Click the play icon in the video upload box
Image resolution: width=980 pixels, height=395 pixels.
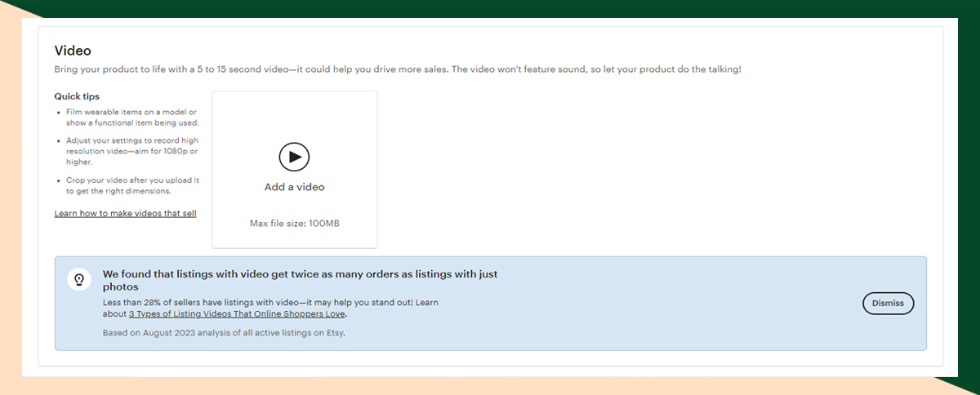click(x=294, y=156)
